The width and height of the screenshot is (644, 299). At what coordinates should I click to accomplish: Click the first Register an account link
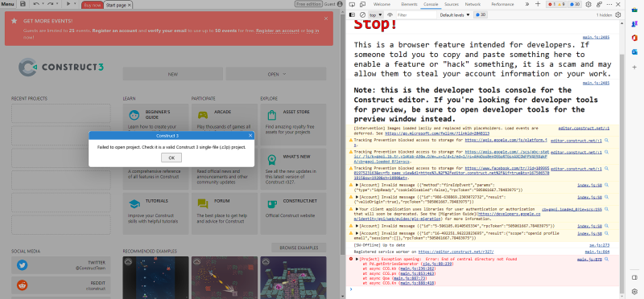click(x=114, y=31)
